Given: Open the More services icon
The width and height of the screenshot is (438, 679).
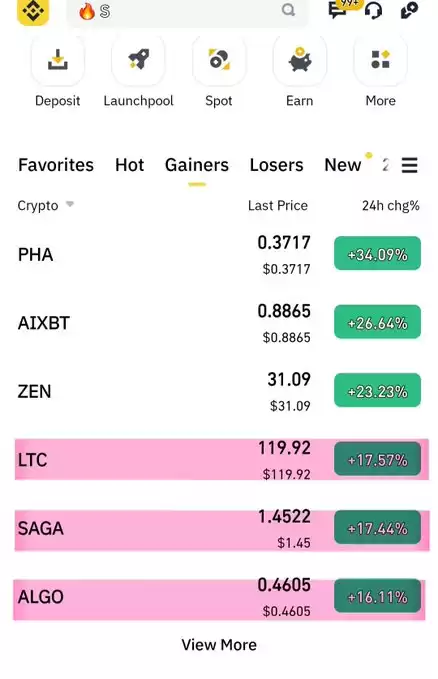Looking at the screenshot, I should [x=380, y=60].
